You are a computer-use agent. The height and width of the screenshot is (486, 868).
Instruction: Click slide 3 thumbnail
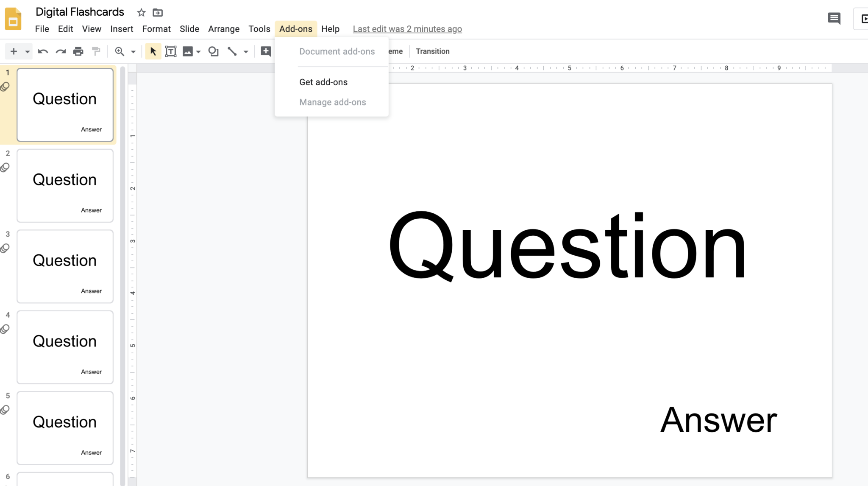pos(65,267)
